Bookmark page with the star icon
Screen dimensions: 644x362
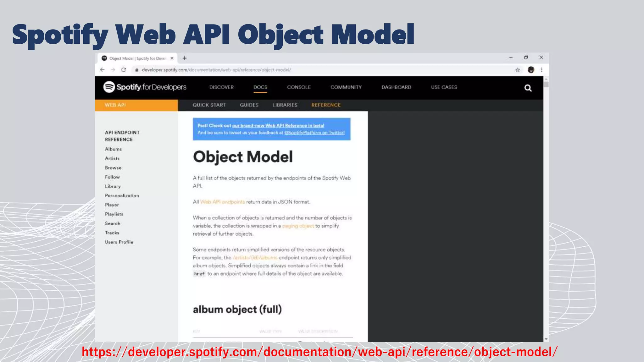[x=518, y=70]
